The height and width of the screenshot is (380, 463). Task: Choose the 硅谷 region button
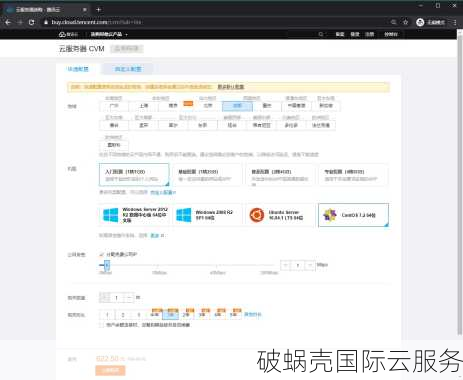pyautogui.click(x=232, y=125)
